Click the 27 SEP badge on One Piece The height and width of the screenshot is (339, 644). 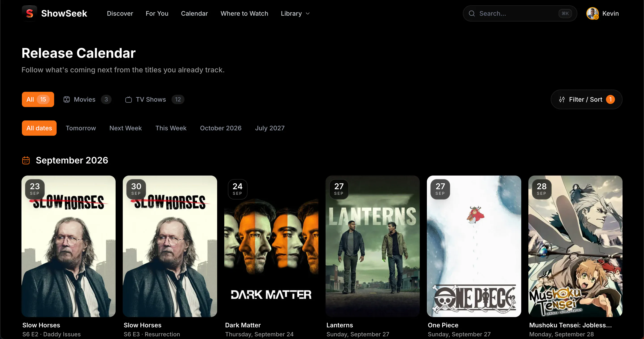[440, 189]
